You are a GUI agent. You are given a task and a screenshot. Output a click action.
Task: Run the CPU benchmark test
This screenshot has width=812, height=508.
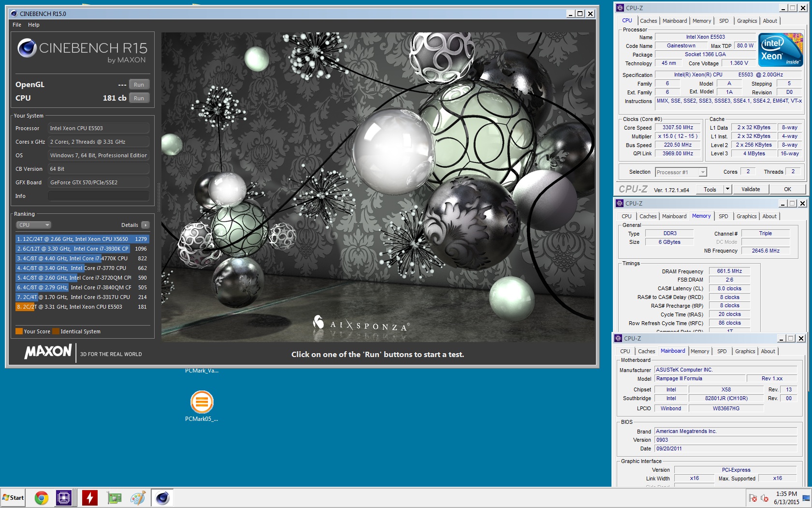139,98
